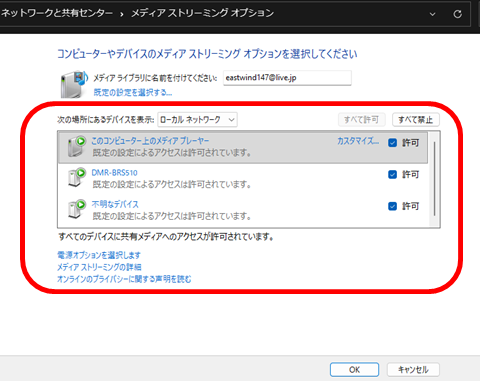Click the このコンピューター上のメディア プレーヤー device icon
The image size is (480, 381).
(77, 146)
